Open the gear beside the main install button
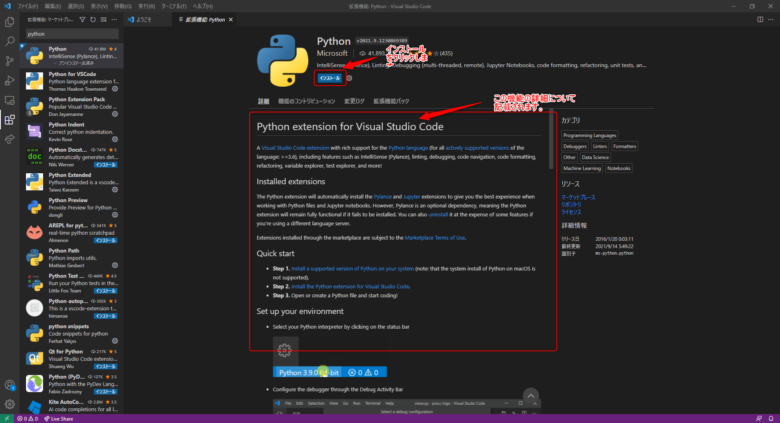The image size is (780, 423). click(x=349, y=78)
